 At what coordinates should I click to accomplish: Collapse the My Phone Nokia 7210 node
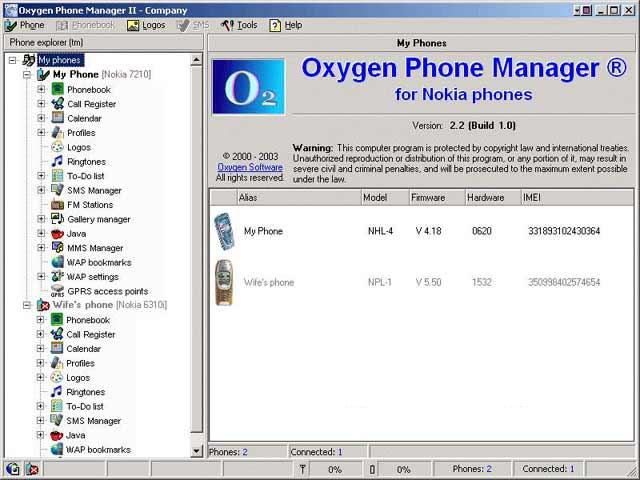click(27, 75)
